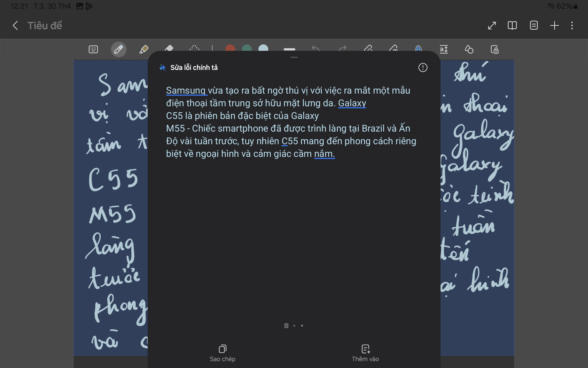This screenshot has width=588, height=368.
Task: Tap the underlined C in C55
Action: (284, 141)
